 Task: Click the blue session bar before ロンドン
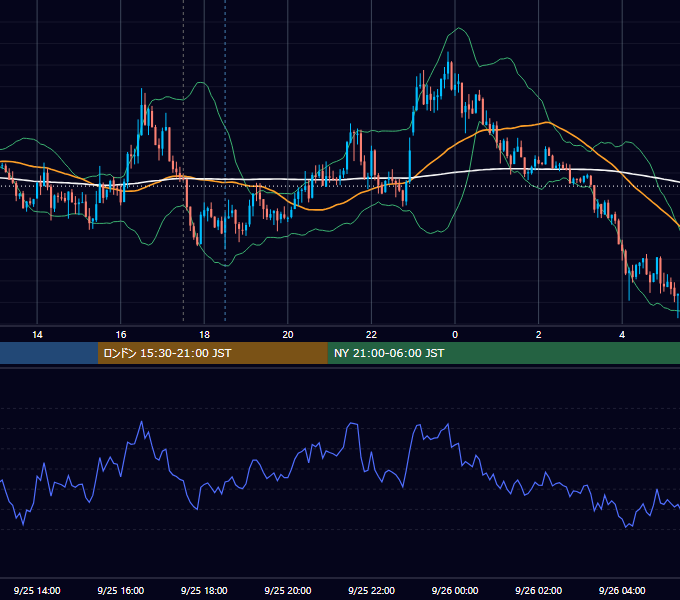pyautogui.click(x=49, y=353)
